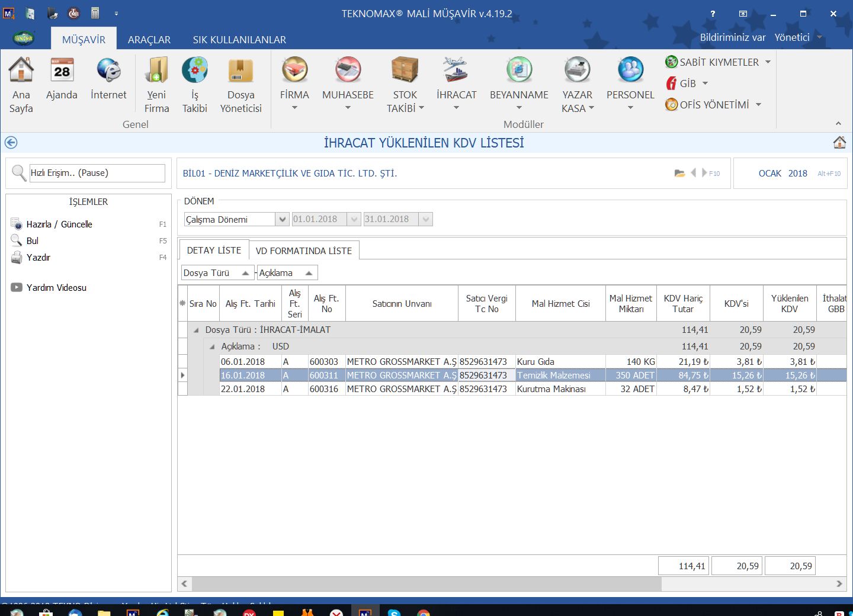Open the Ana Sayfa home icon

[21, 71]
